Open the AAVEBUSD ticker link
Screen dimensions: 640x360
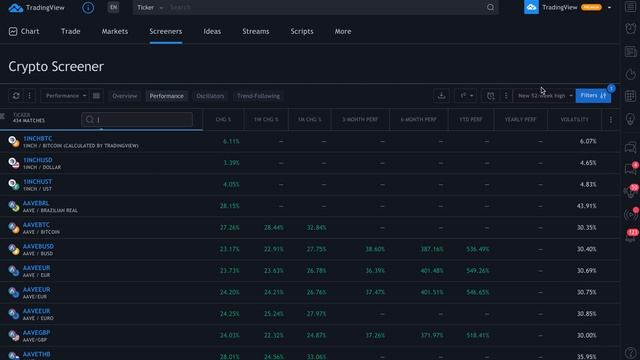tap(38, 247)
